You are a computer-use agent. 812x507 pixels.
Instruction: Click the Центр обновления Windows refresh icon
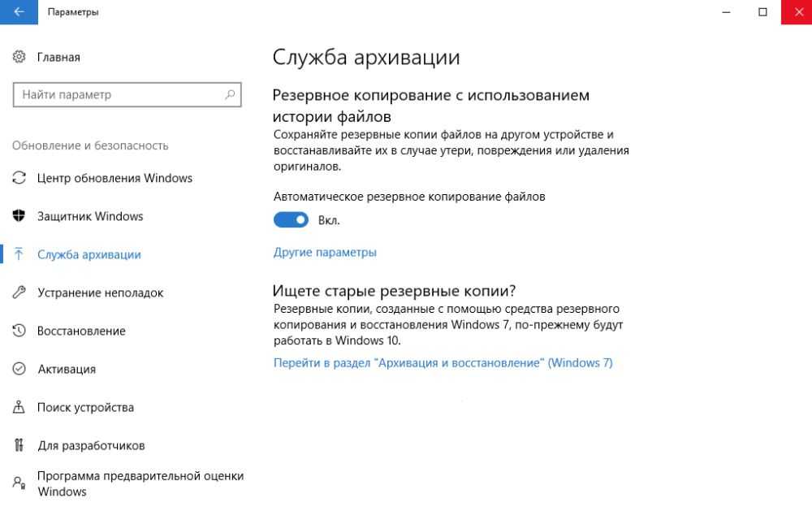19,178
